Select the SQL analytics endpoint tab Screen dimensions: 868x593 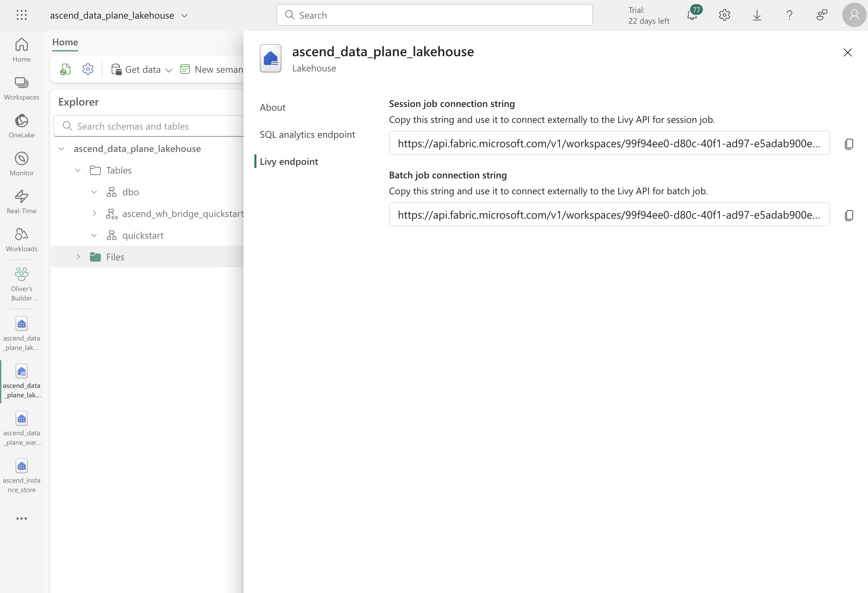[307, 134]
